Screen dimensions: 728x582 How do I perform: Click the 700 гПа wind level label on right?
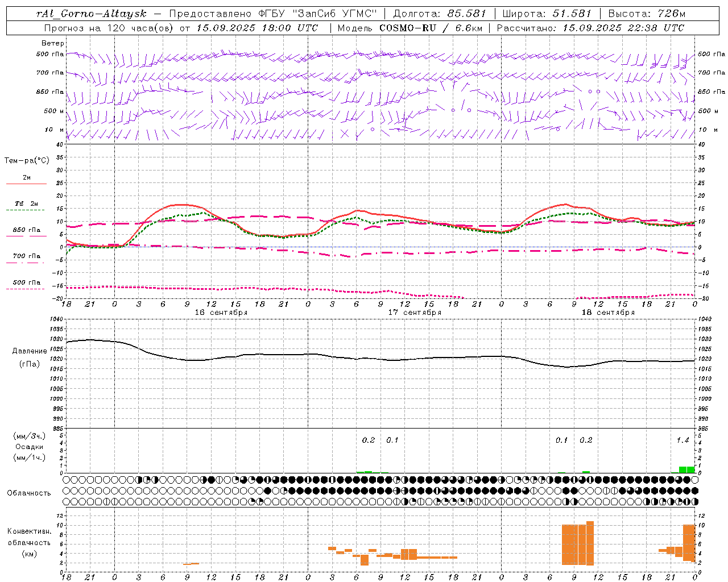(712, 73)
